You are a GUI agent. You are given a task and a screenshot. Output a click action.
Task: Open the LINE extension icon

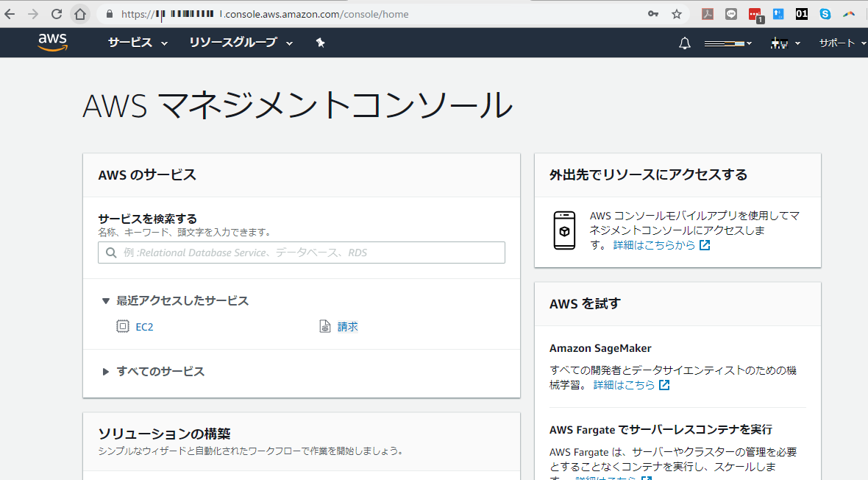731,14
